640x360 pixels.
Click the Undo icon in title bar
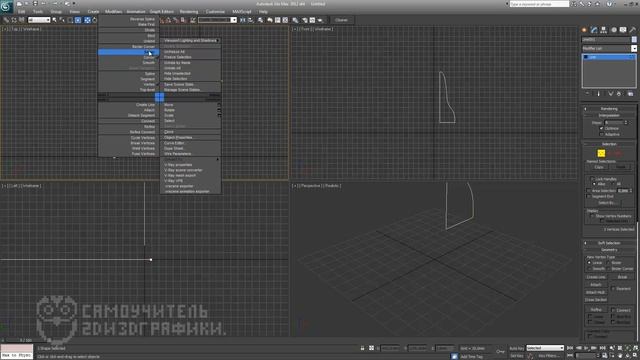[43, 4]
